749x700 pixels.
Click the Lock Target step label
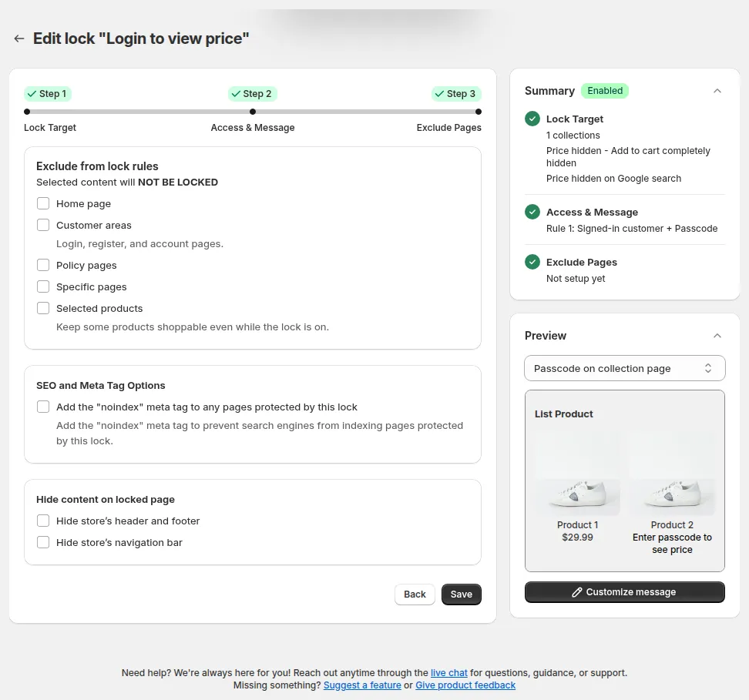tap(50, 128)
